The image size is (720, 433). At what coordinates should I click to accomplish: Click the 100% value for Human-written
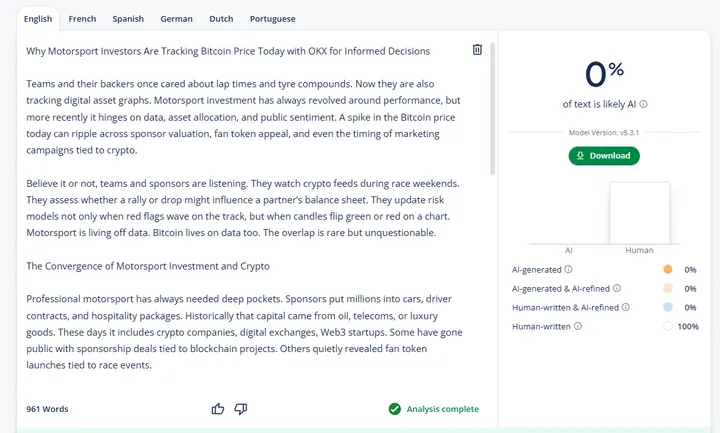pos(688,326)
